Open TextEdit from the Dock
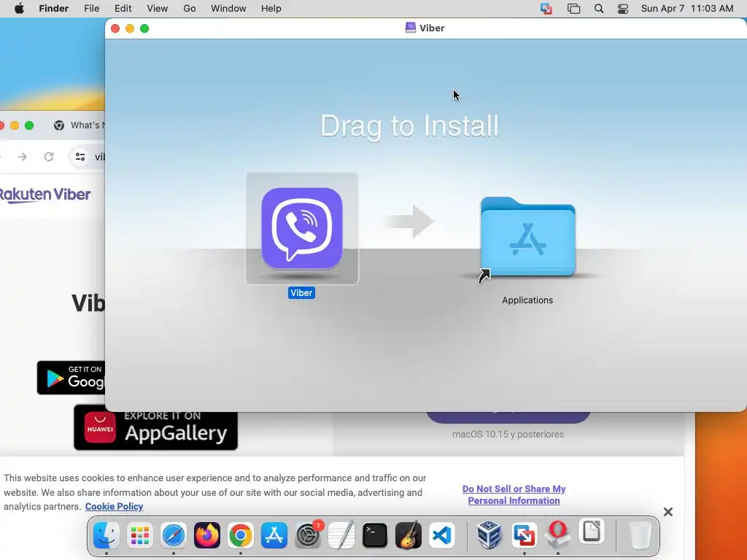This screenshot has width=747, height=560. [x=341, y=535]
